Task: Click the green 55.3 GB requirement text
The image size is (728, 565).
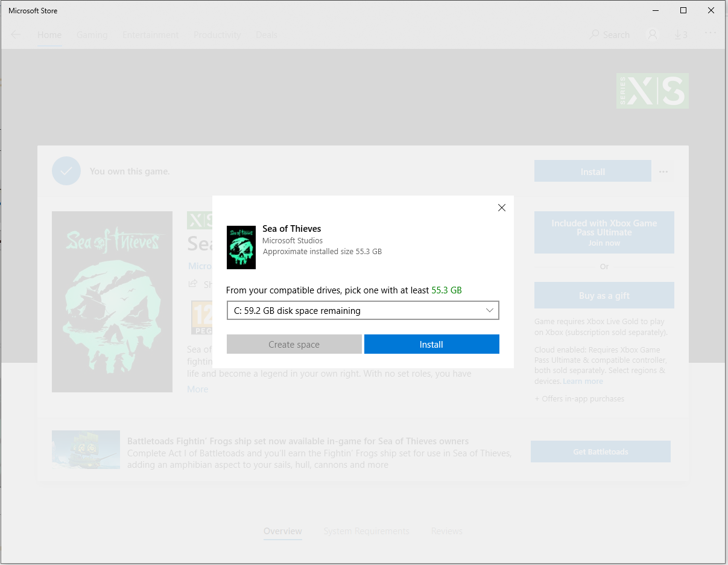Action: (x=447, y=290)
